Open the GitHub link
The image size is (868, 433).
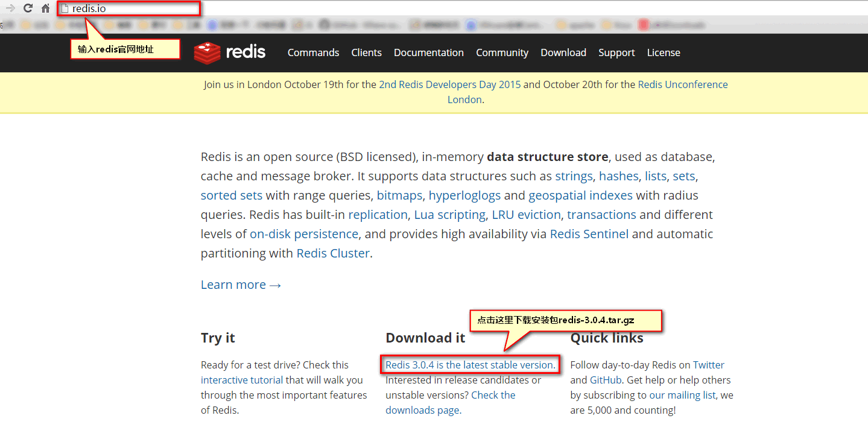[x=605, y=380]
